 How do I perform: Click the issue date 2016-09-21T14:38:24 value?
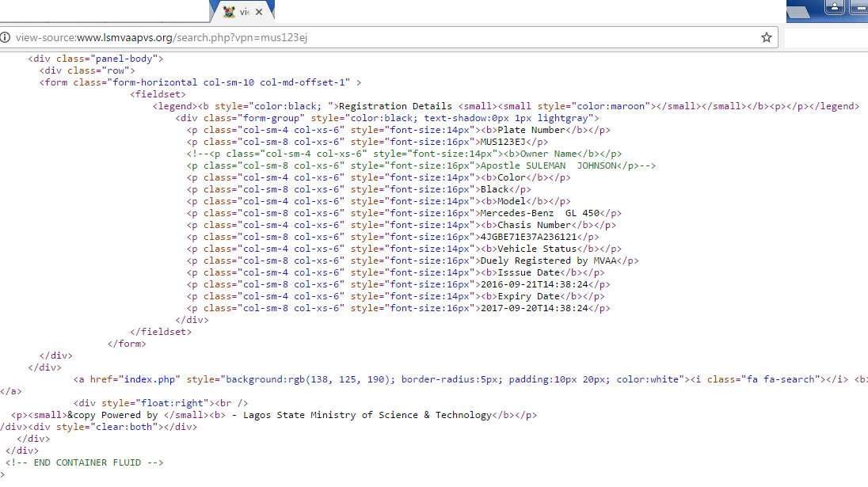click(x=535, y=285)
